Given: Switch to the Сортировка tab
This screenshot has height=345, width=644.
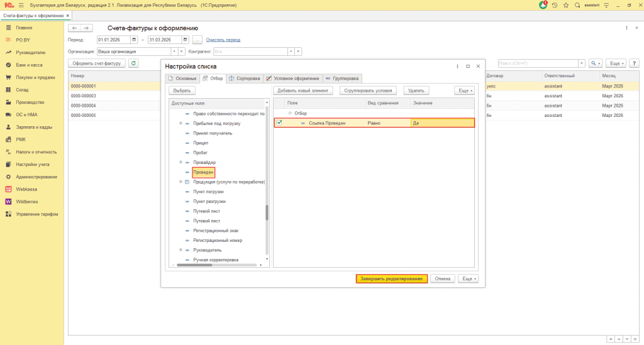Looking at the screenshot, I should (245, 79).
